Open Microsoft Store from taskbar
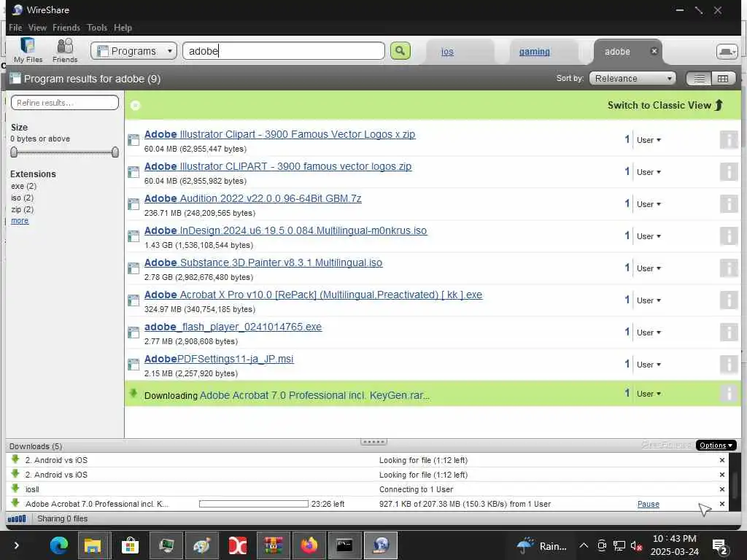Image resolution: width=747 pixels, height=560 pixels. [x=130, y=545]
